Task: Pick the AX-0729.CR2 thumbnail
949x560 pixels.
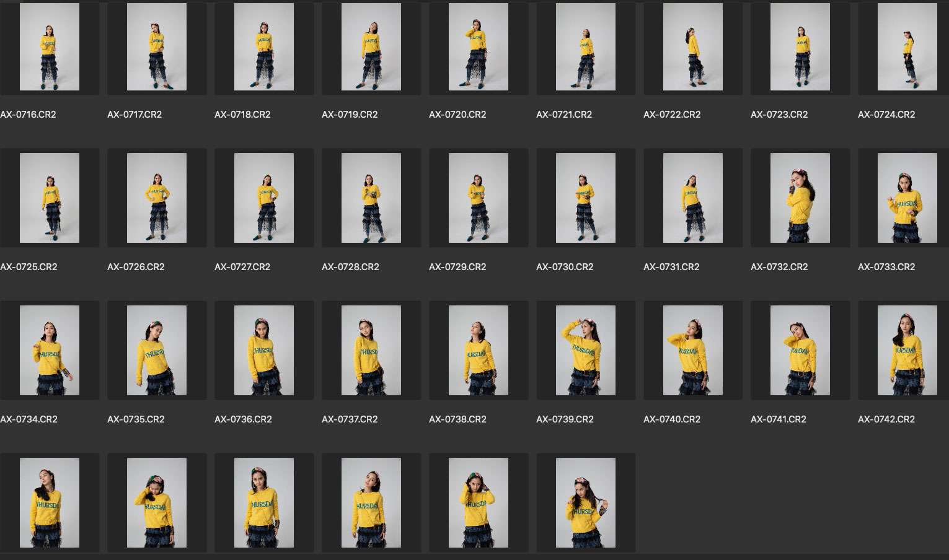Action: pos(479,198)
